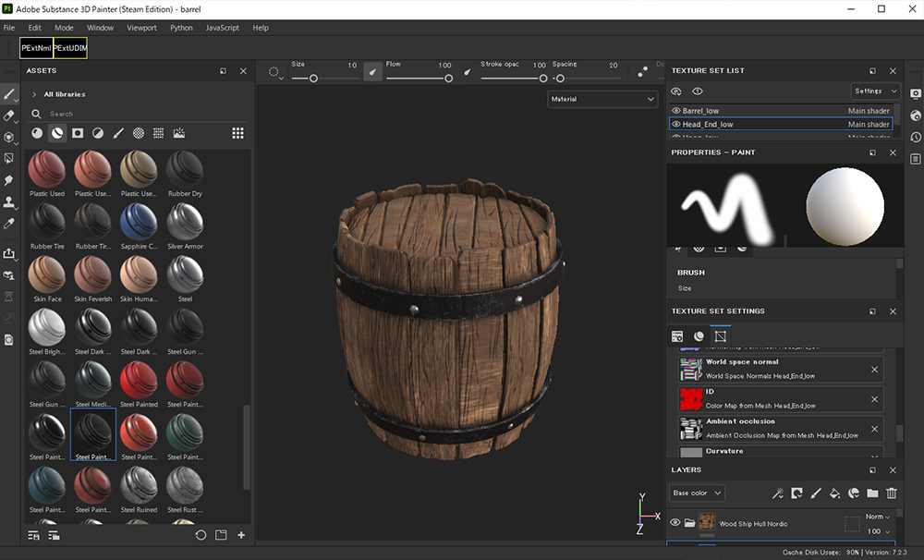Click the Settings button in Texture Set List
The width and height of the screenshot is (924, 560).
click(x=874, y=91)
